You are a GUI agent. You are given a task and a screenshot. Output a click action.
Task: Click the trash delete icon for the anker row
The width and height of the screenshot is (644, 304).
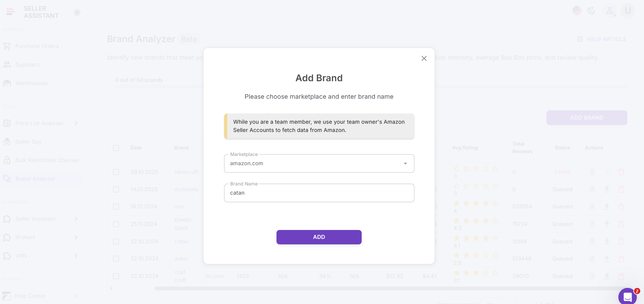pyautogui.click(x=622, y=258)
